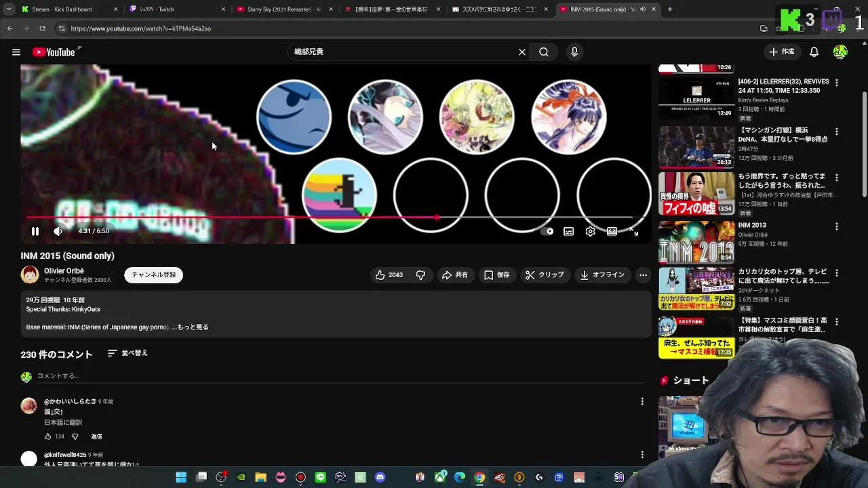Image resolution: width=868 pixels, height=488 pixels.
Task: Go to the YouTube home logo
Action: coord(54,52)
